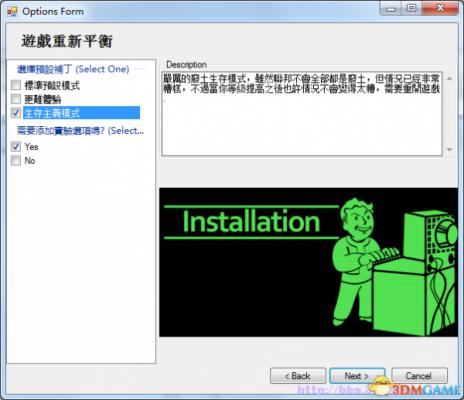Screen dimensions: 464x400
Task: Minimize the Options Form window
Action: pos(391,9)
